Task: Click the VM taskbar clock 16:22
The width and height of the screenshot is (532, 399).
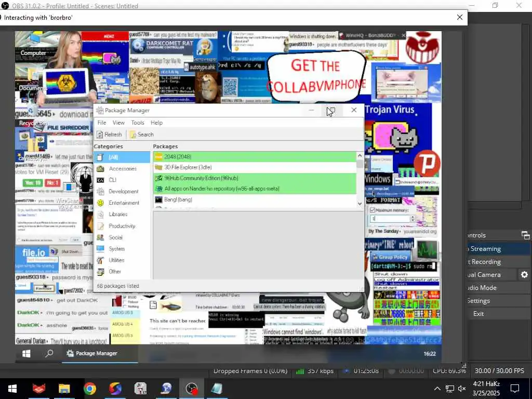Action: (x=430, y=353)
